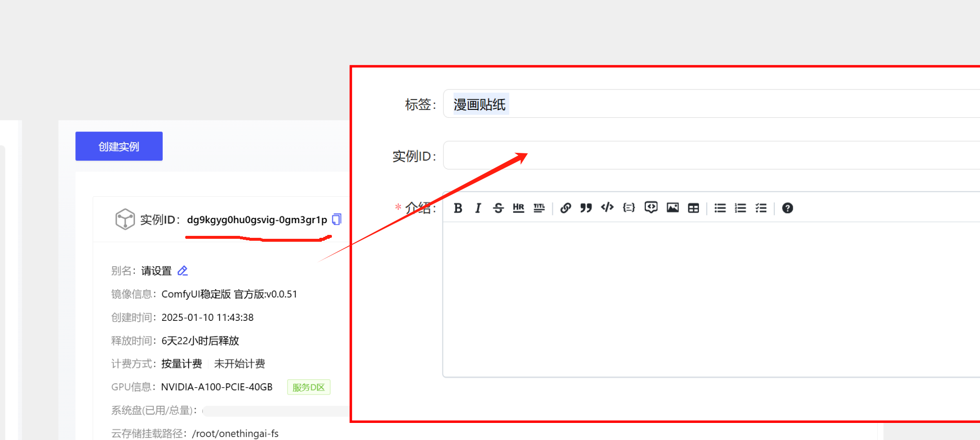The image size is (980, 440).
Task: Click the title heading icon in toolbar
Action: pyautogui.click(x=539, y=208)
